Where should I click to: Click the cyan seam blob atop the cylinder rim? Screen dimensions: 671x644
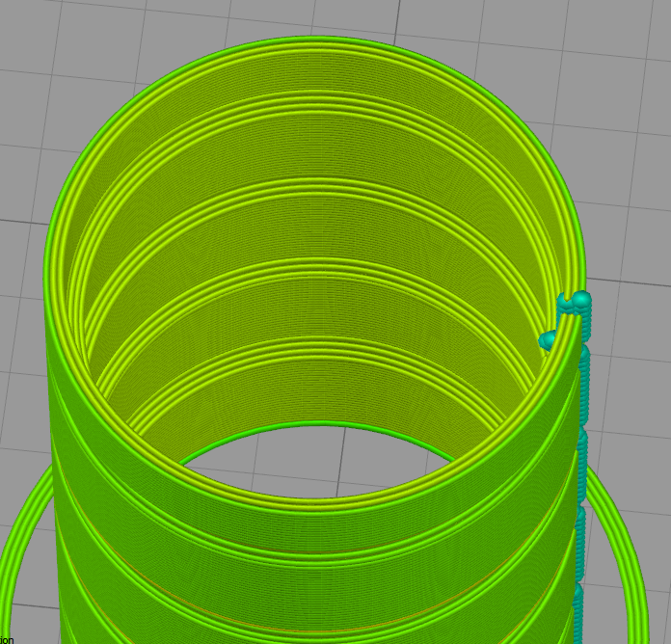[575, 302]
